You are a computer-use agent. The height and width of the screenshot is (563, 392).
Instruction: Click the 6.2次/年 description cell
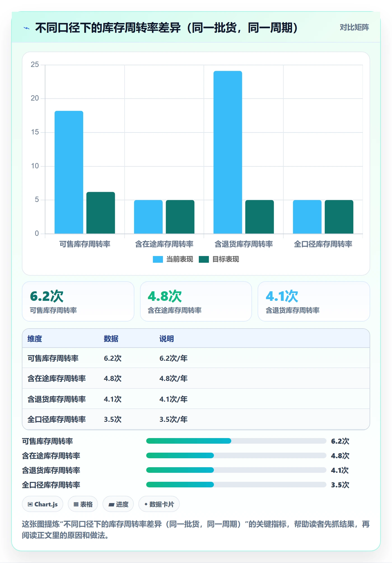173,359
